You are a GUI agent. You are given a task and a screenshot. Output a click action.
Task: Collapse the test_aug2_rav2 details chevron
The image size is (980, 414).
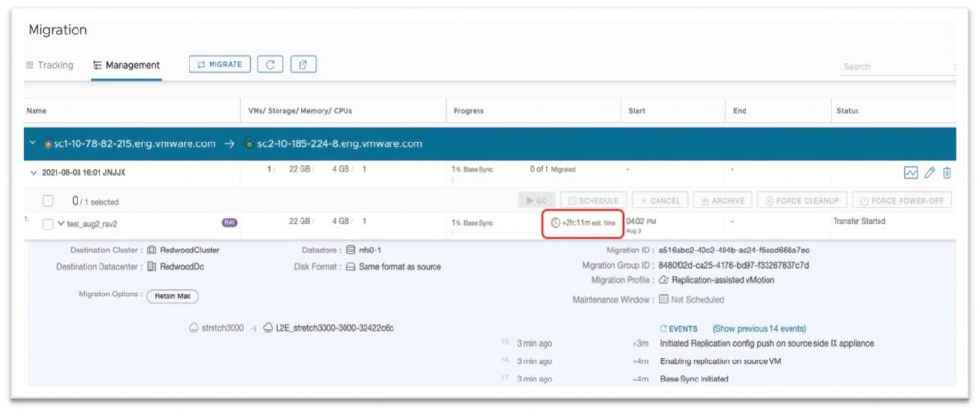tap(61, 223)
